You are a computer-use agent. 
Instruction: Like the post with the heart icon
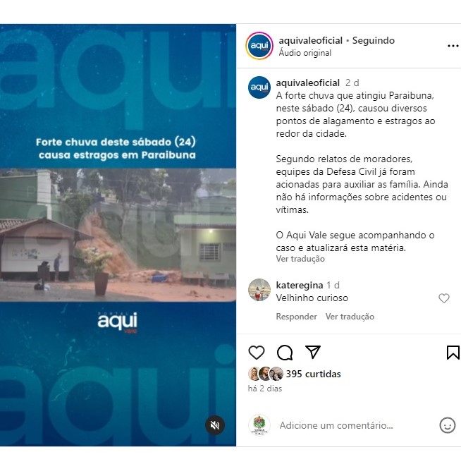tap(257, 353)
